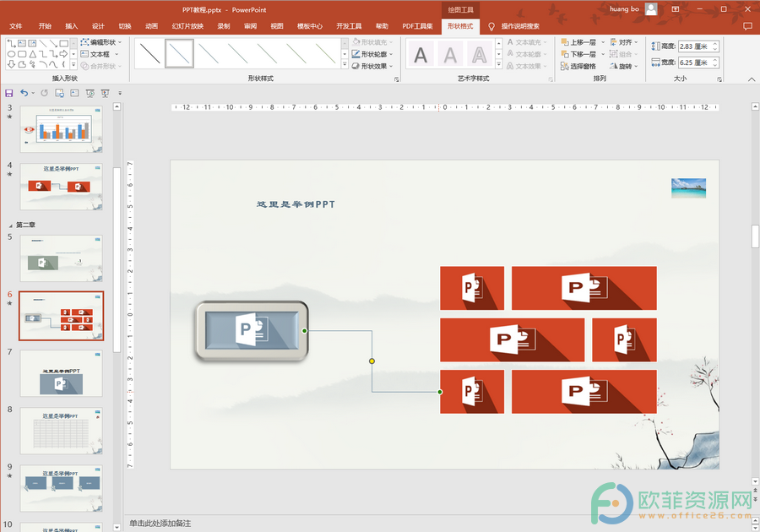Open the Selection Pane (选择窗格)
The image size is (760, 532).
click(578, 67)
